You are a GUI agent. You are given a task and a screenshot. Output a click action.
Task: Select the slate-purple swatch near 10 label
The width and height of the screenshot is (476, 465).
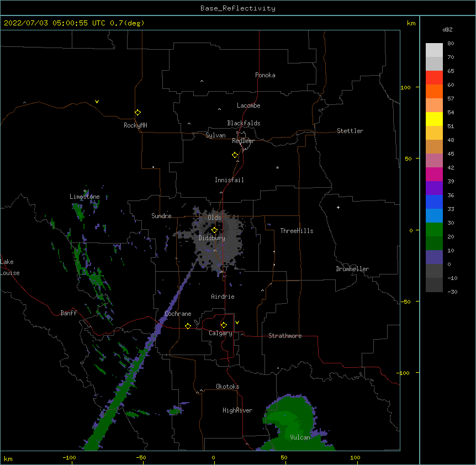click(x=434, y=257)
